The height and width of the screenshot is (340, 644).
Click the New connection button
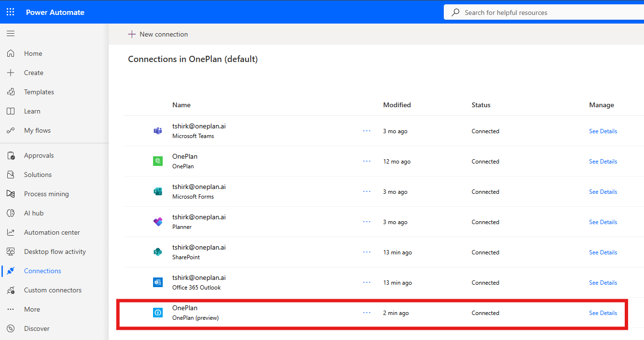[x=158, y=34]
